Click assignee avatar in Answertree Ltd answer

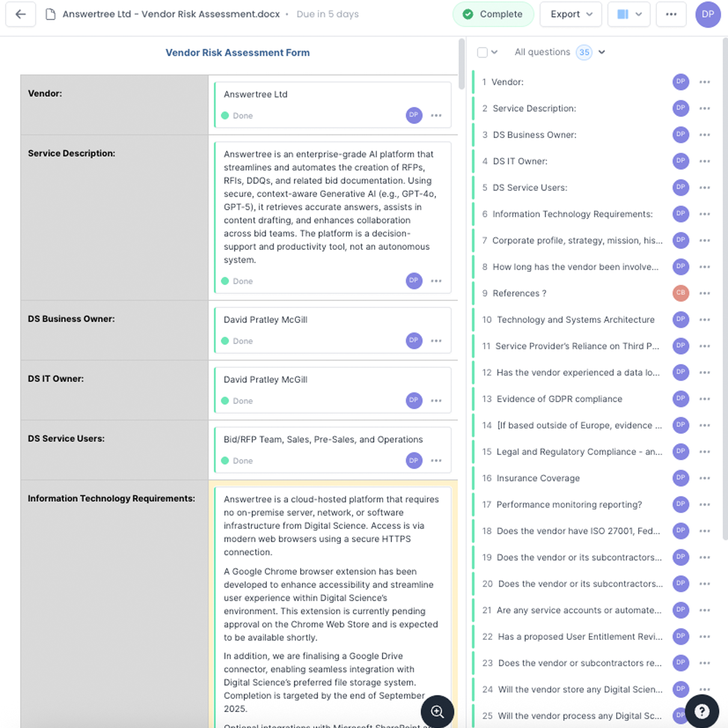414,115
